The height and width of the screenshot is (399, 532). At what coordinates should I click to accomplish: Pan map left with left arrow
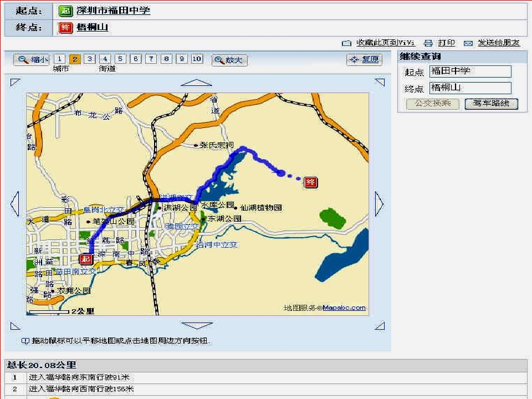[x=15, y=203]
